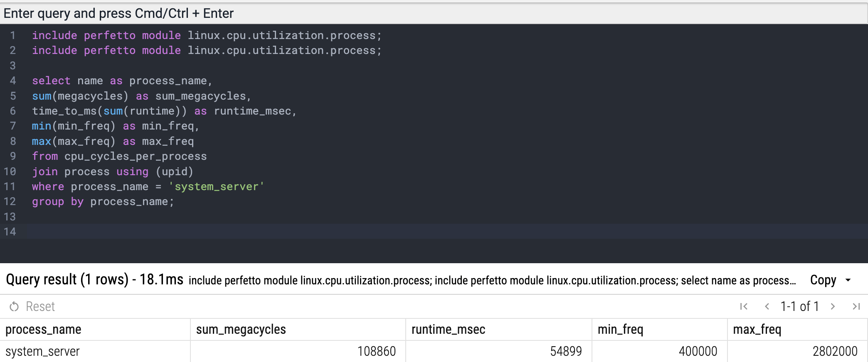Select the runtime_msec column header
The height and width of the screenshot is (362, 868).
(x=448, y=330)
